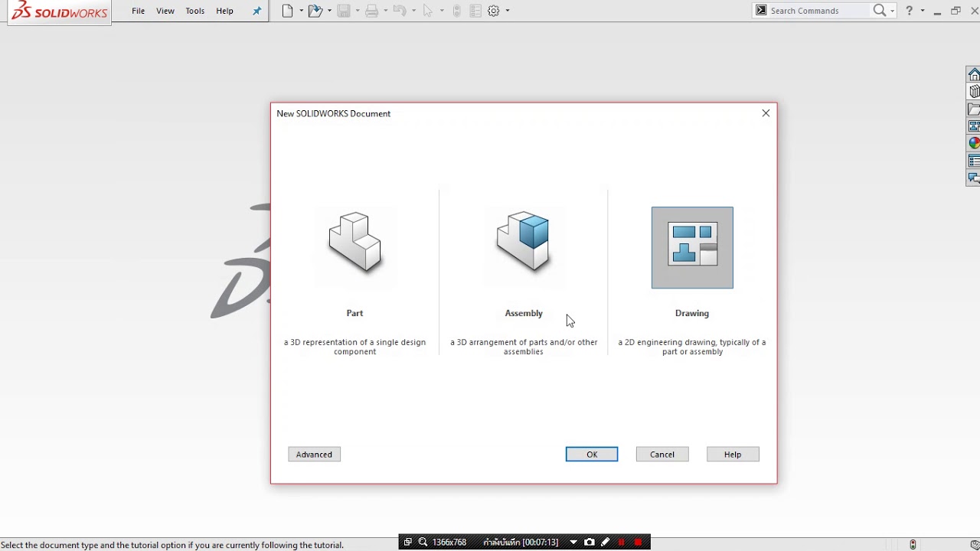Expand the Save dropdown arrow
The height and width of the screenshot is (551, 980).
[x=358, y=11]
